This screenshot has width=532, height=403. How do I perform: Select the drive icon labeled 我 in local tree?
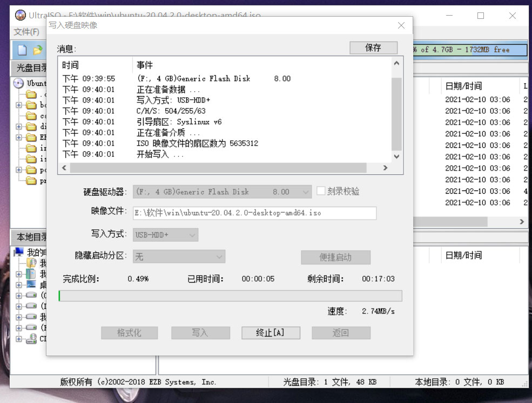coord(31,317)
